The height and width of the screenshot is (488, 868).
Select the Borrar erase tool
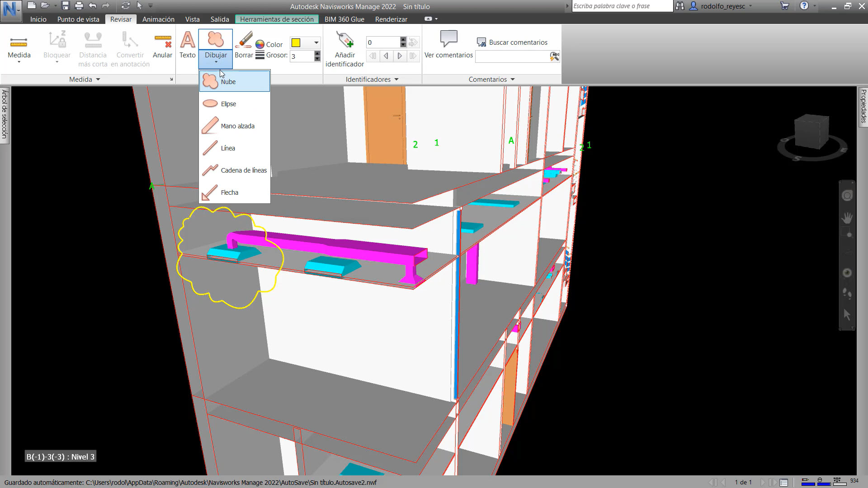pos(244,45)
